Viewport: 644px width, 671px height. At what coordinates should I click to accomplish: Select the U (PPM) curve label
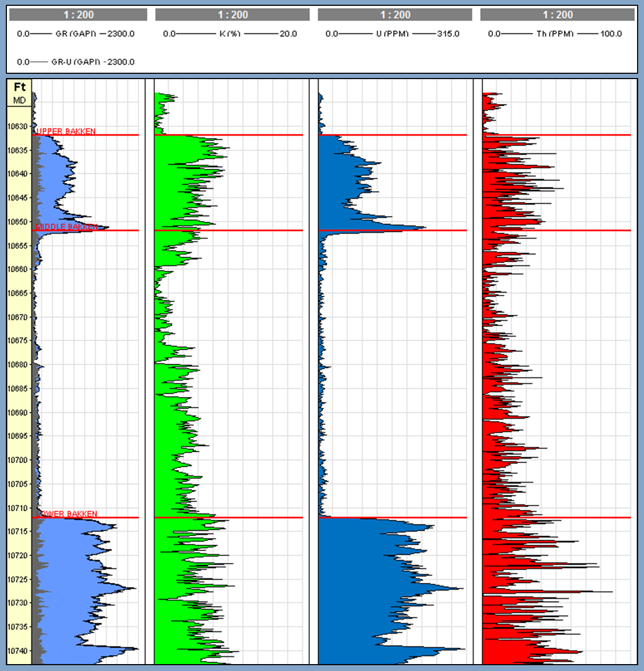coord(393,34)
